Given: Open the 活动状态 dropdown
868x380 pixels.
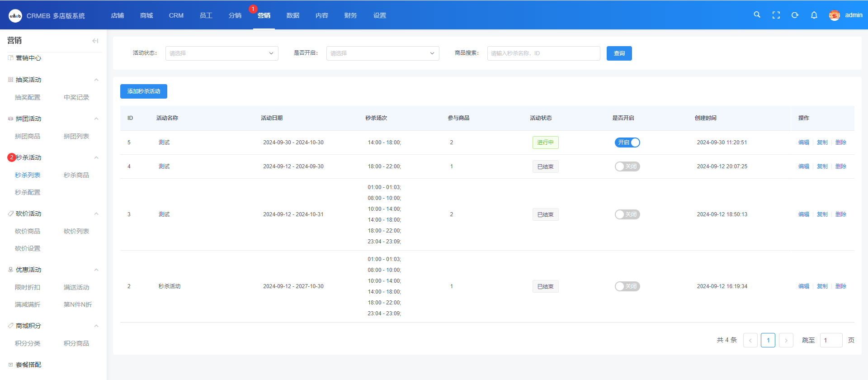Looking at the screenshot, I should tap(222, 53).
